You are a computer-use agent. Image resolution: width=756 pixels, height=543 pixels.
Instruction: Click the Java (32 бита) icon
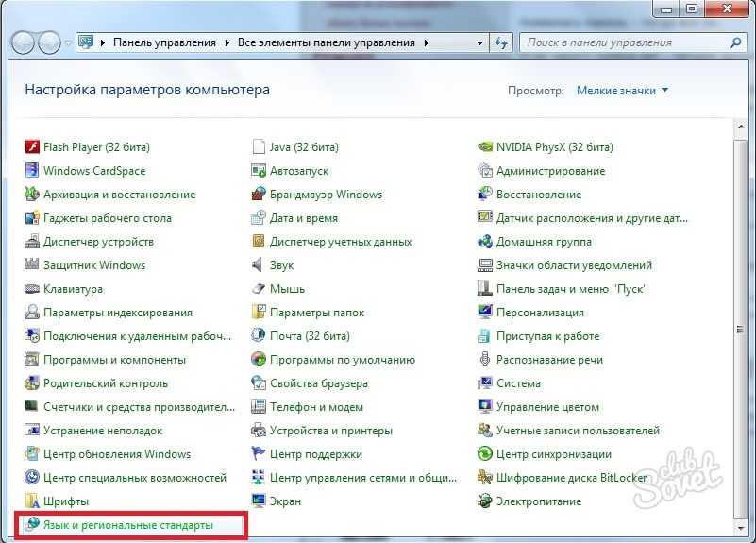(259, 146)
